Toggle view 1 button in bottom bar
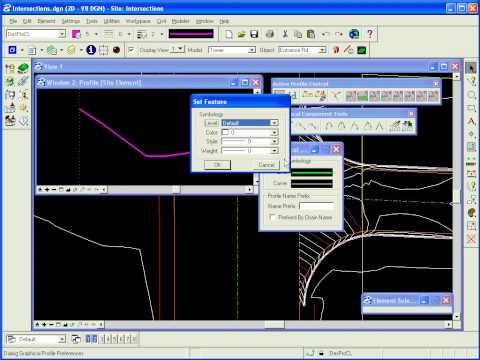Image resolution: width=480 pixels, height=360 pixels. [88, 339]
